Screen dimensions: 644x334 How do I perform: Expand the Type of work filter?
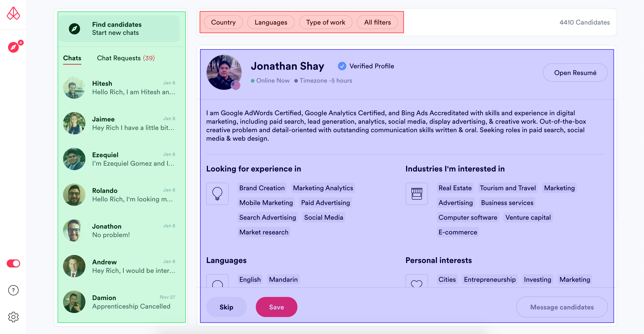click(326, 22)
